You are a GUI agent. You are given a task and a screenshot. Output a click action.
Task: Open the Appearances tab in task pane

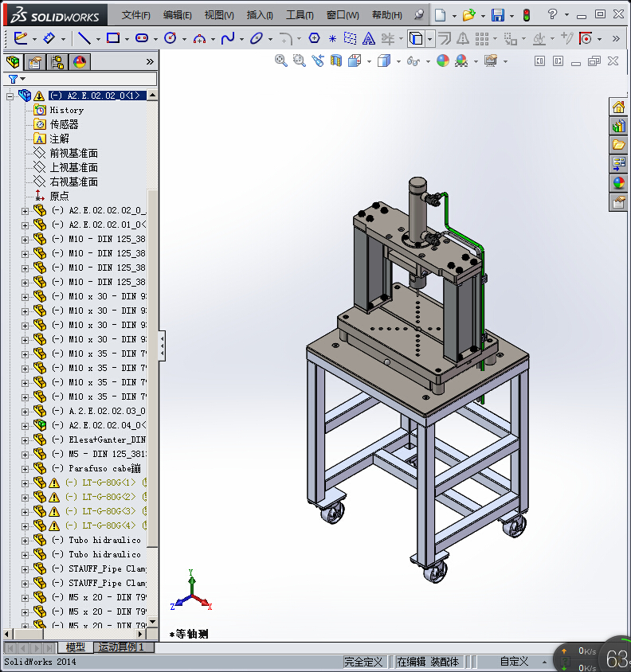pyautogui.click(x=618, y=183)
